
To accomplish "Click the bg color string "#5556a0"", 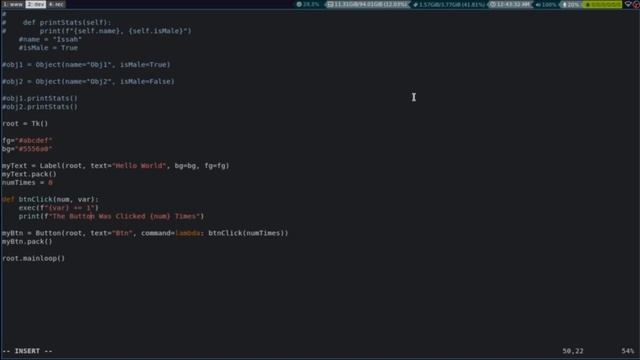I will 34,149.
